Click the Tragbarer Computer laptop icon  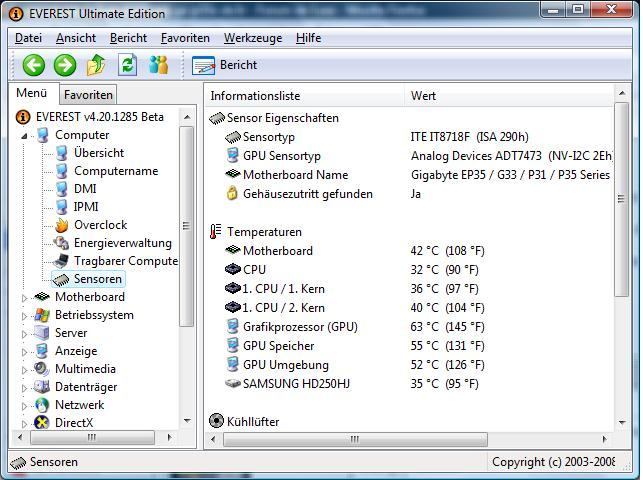(x=62, y=261)
